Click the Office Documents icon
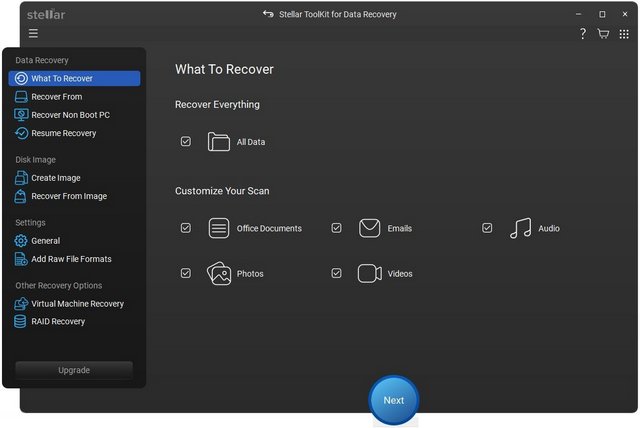 pyautogui.click(x=219, y=228)
